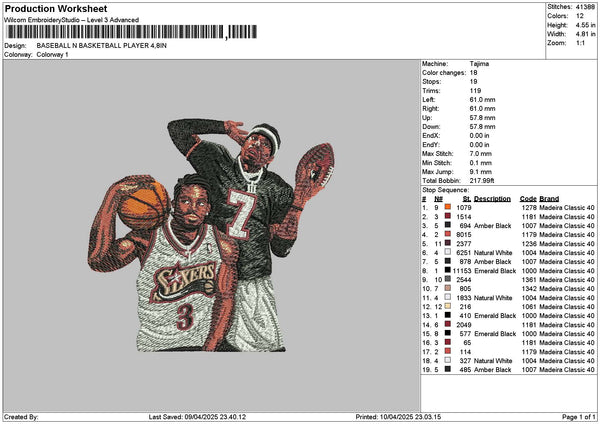This screenshot has width=600, height=424.
Task: Click the Max Jump value 9.1 mm
Action: [481, 172]
